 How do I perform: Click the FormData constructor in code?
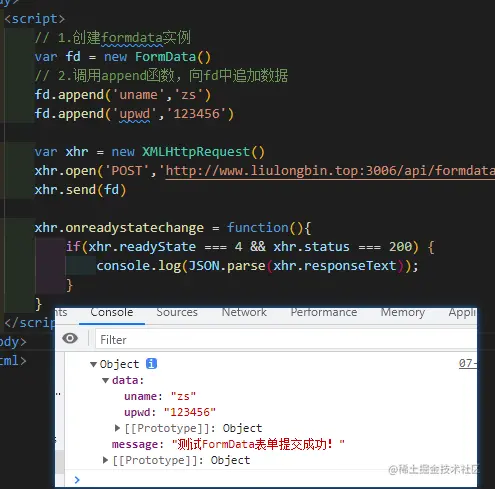[x=165, y=57]
